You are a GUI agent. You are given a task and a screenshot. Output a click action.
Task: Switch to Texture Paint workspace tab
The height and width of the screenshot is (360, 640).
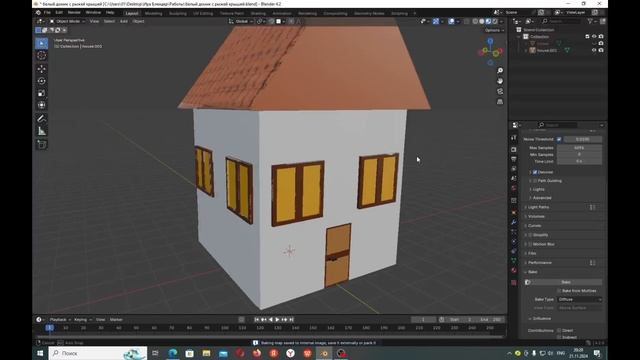point(232,13)
